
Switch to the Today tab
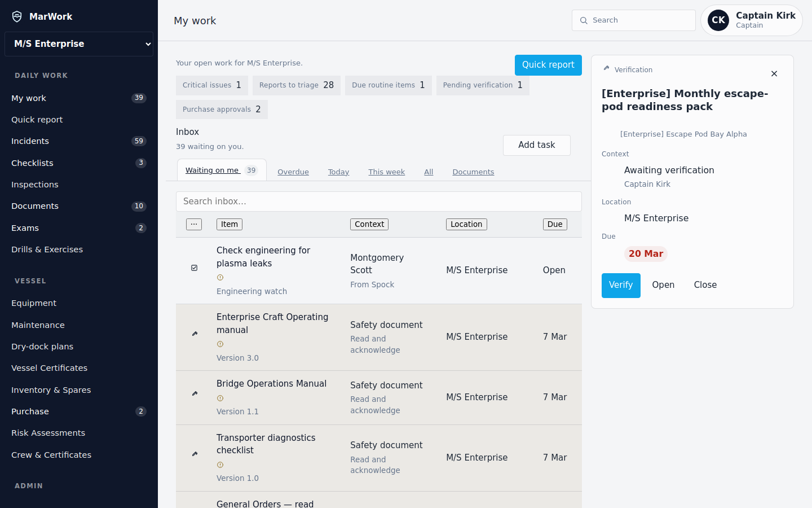coord(338,172)
